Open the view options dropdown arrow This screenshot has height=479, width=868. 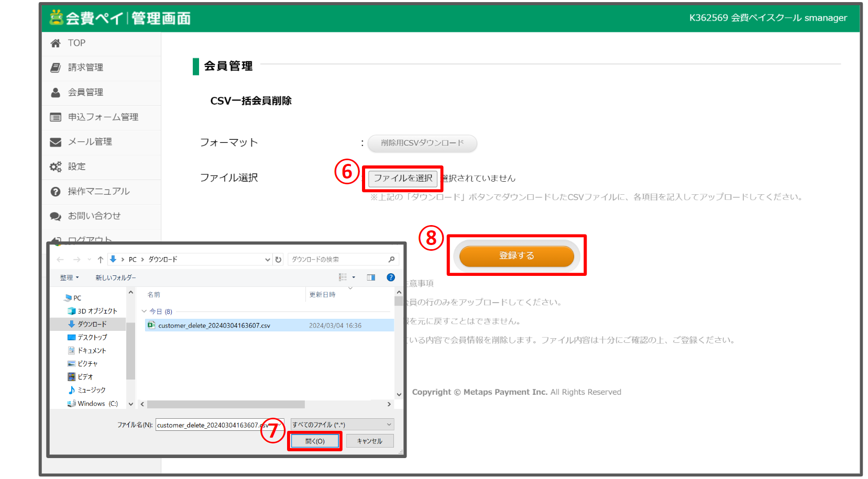(x=353, y=277)
